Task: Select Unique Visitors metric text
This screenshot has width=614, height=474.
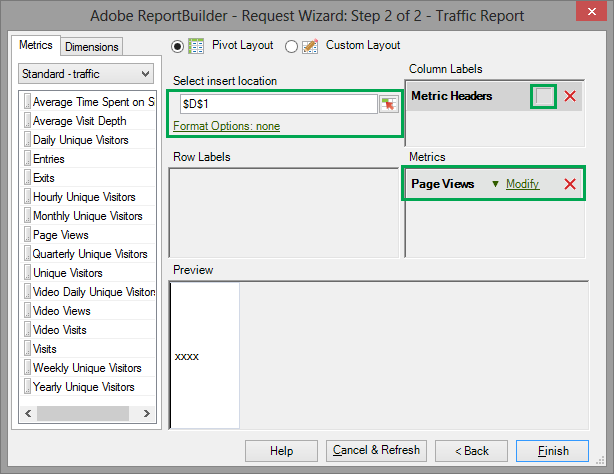Action: [x=68, y=273]
